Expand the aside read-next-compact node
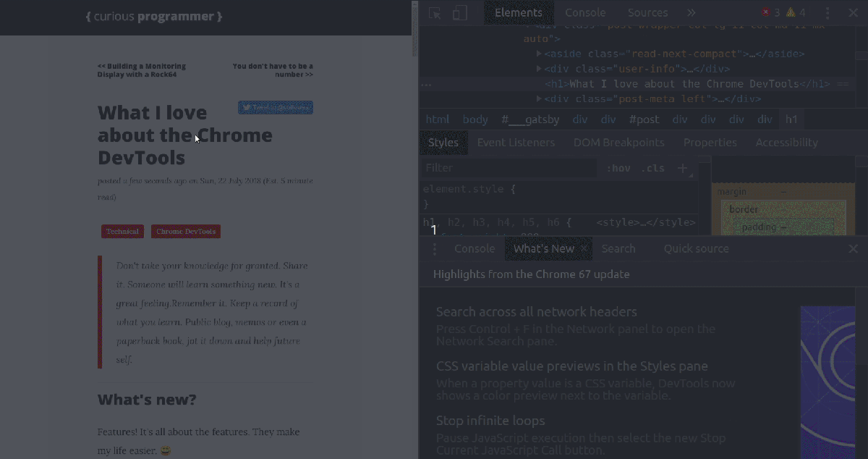The height and width of the screenshot is (459, 868). click(x=539, y=54)
